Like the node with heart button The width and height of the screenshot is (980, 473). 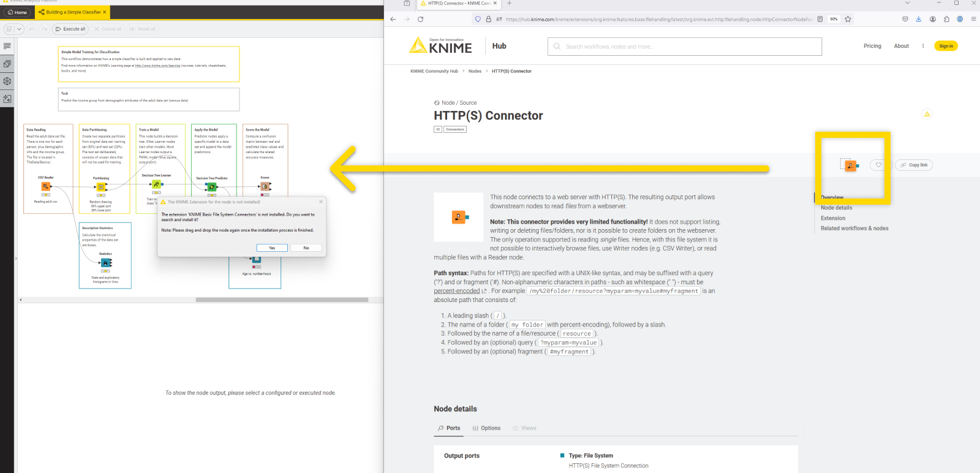[878, 165]
